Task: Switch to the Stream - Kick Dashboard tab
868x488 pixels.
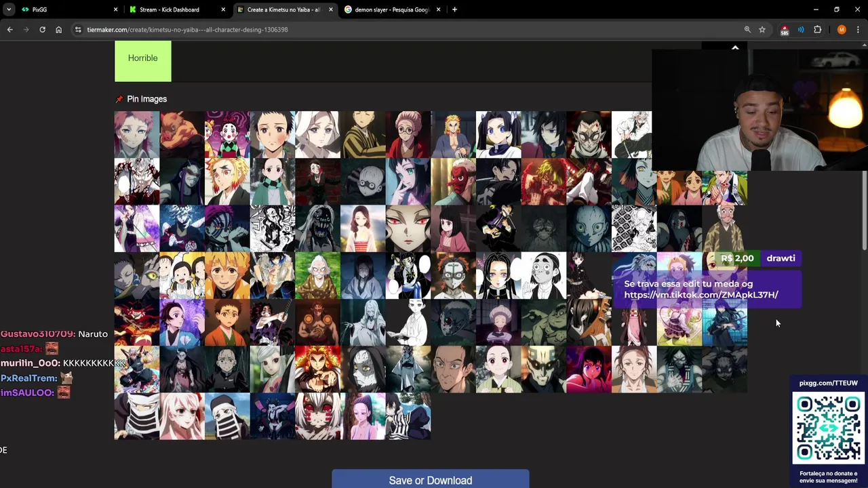Action: click(x=178, y=9)
